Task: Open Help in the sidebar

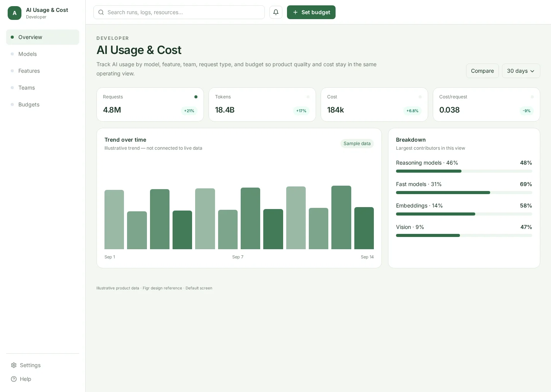Action: (42, 379)
